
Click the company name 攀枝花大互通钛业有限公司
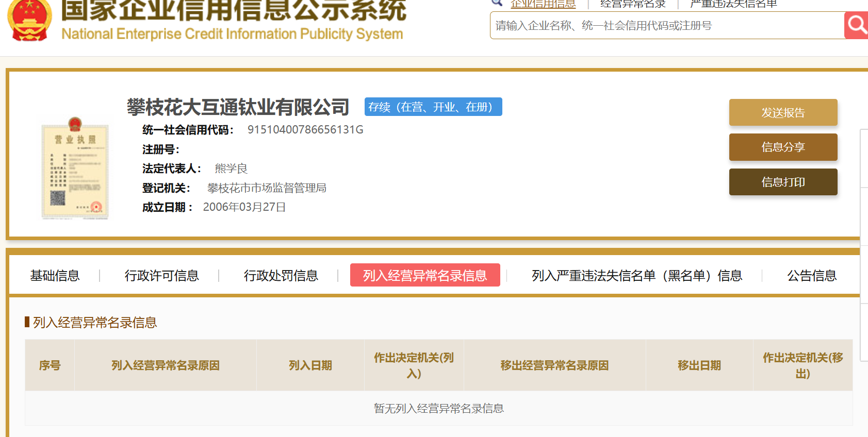click(238, 107)
